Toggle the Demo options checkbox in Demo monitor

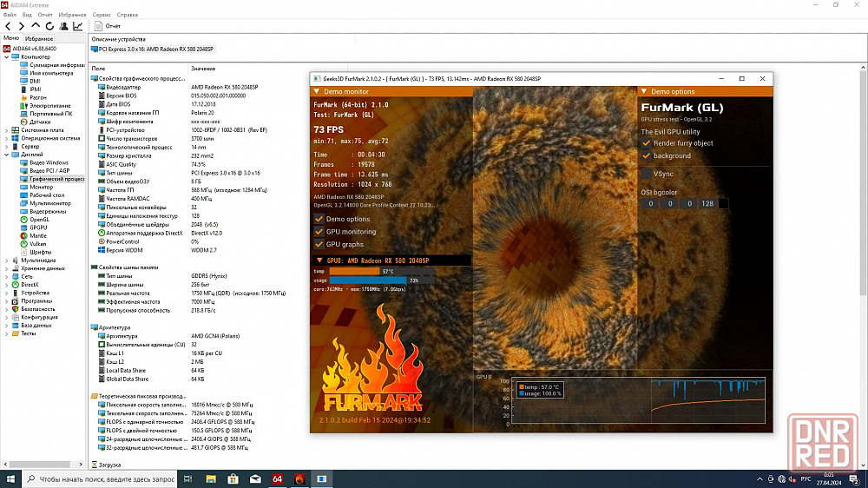pos(319,219)
